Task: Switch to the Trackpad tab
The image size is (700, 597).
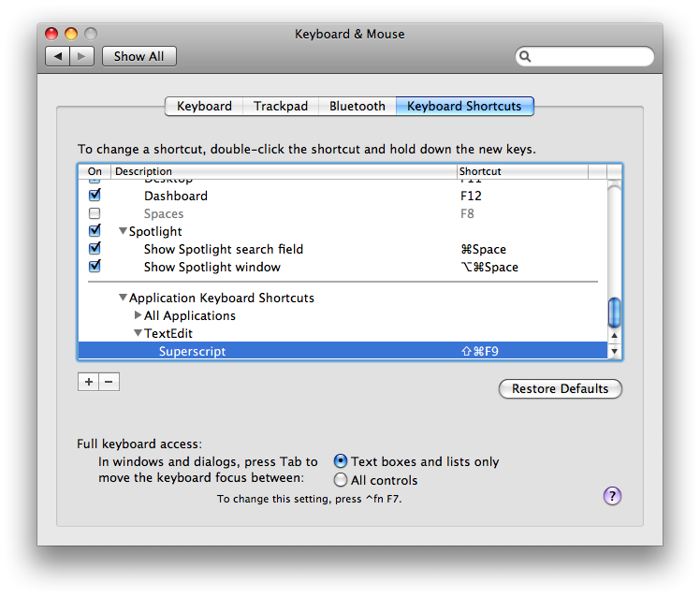Action: coord(280,107)
